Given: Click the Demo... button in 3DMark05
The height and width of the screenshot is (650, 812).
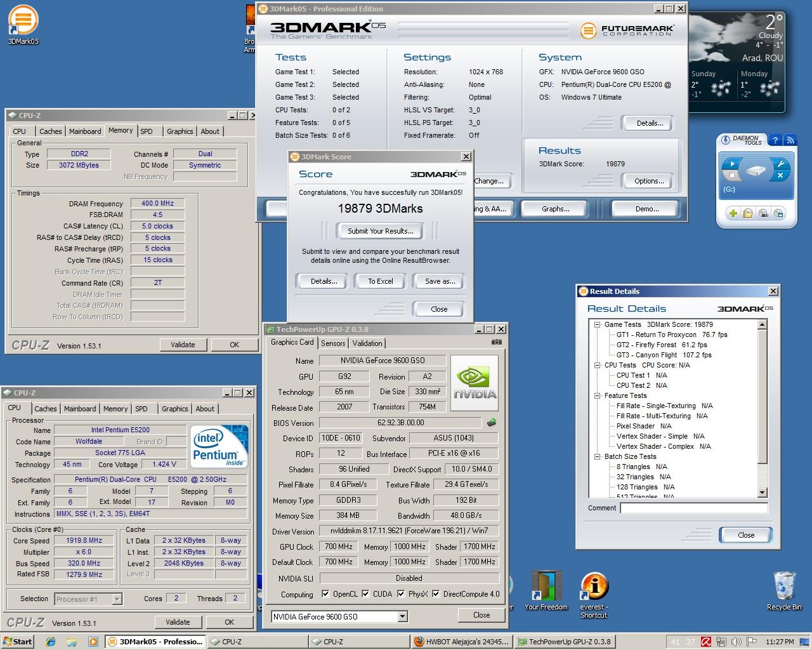Looking at the screenshot, I should (x=647, y=209).
